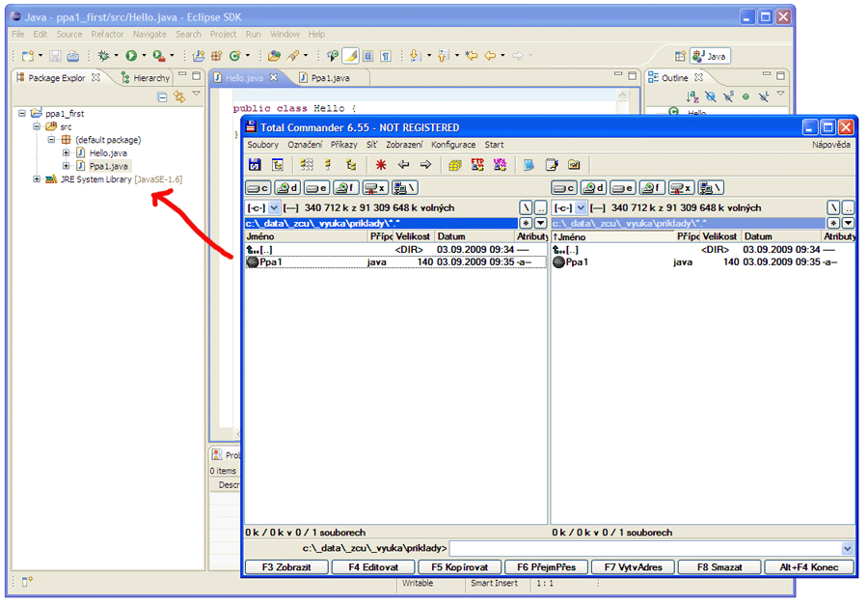The height and width of the screenshot is (603, 868).
Task: Click the left panel drive d button
Action: pyautogui.click(x=287, y=188)
